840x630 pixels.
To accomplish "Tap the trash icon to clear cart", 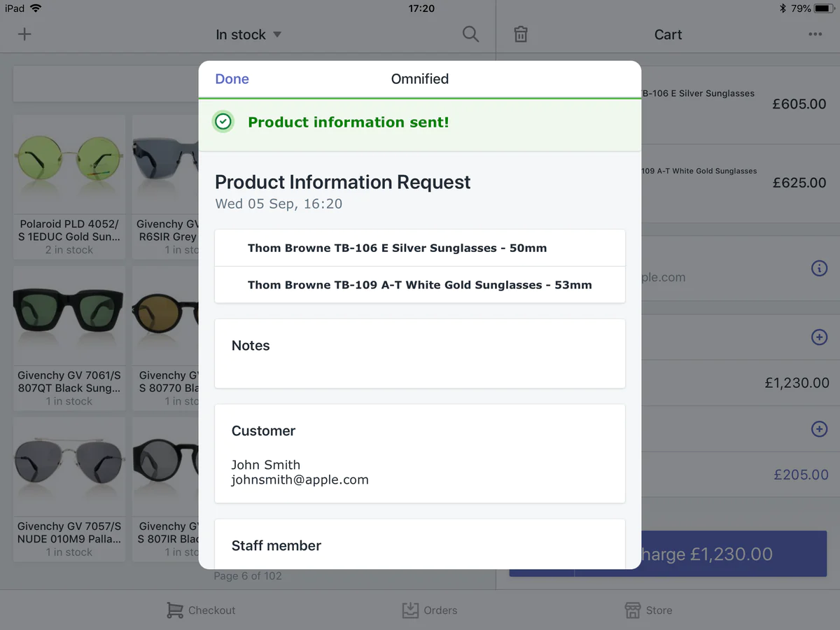I will pyautogui.click(x=521, y=34).
